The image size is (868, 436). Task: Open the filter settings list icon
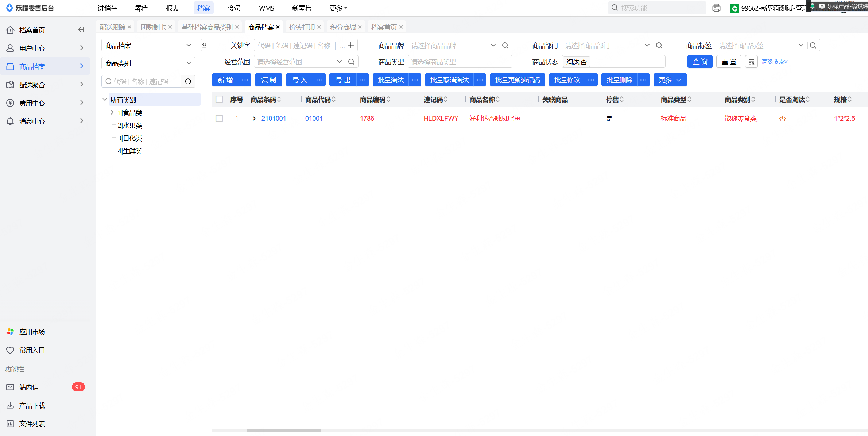751,62
